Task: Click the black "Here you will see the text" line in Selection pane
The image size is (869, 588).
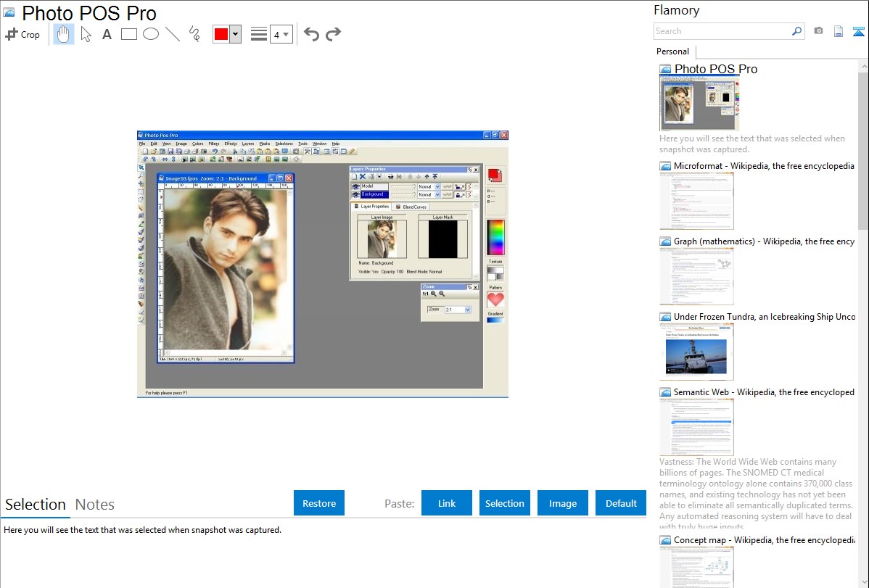Action: [142, 531]
